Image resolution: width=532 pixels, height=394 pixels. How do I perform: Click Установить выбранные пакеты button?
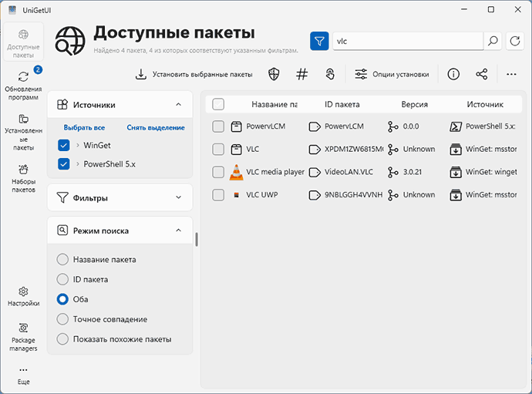[194, 74]
